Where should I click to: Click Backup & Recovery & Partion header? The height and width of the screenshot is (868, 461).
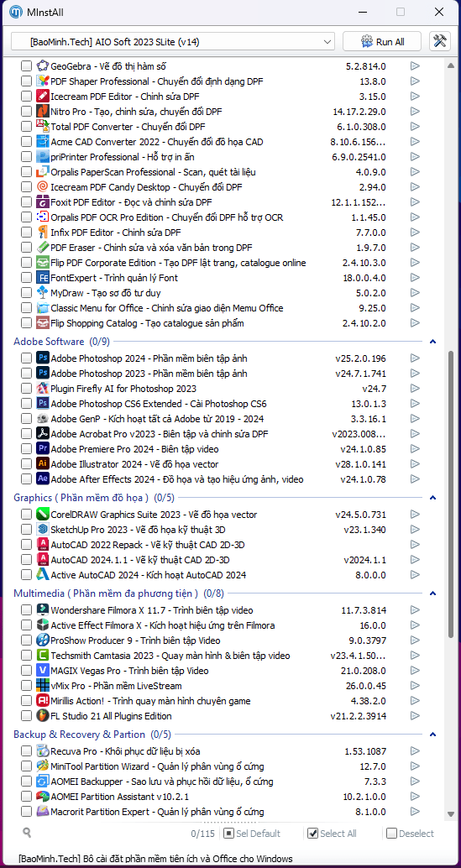point(92,735)
